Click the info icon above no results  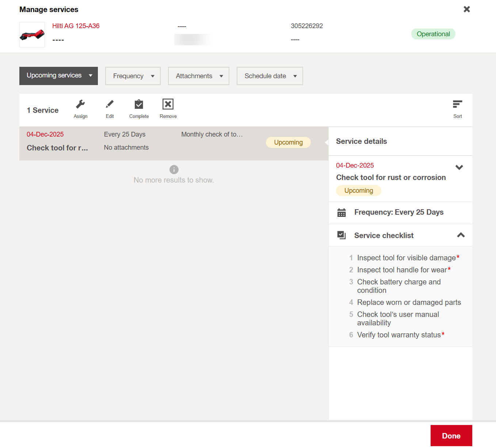(x=174, y=169)
